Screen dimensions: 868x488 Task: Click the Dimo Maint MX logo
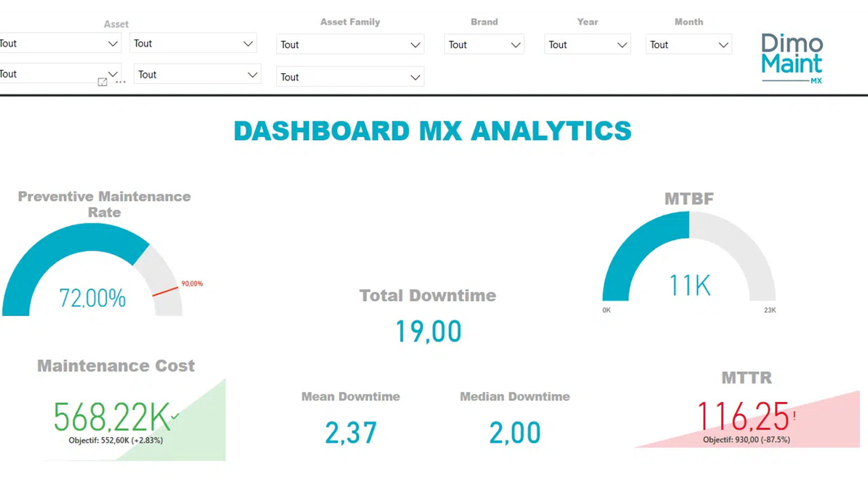click(x=792, y=57)
